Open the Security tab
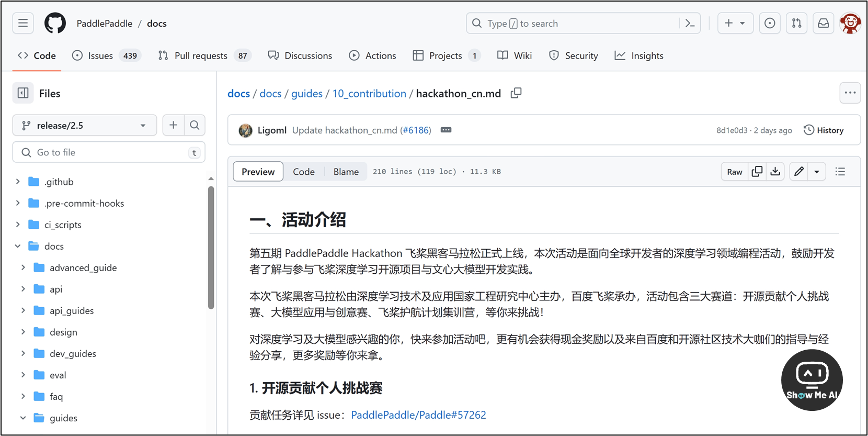The image size is (868, 436). 574,55
